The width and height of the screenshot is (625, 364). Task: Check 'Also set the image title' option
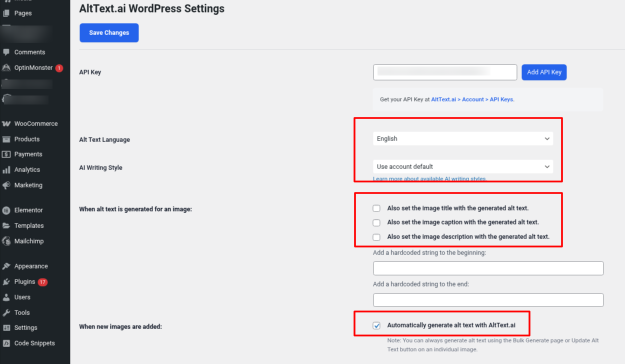coord(376,208)
